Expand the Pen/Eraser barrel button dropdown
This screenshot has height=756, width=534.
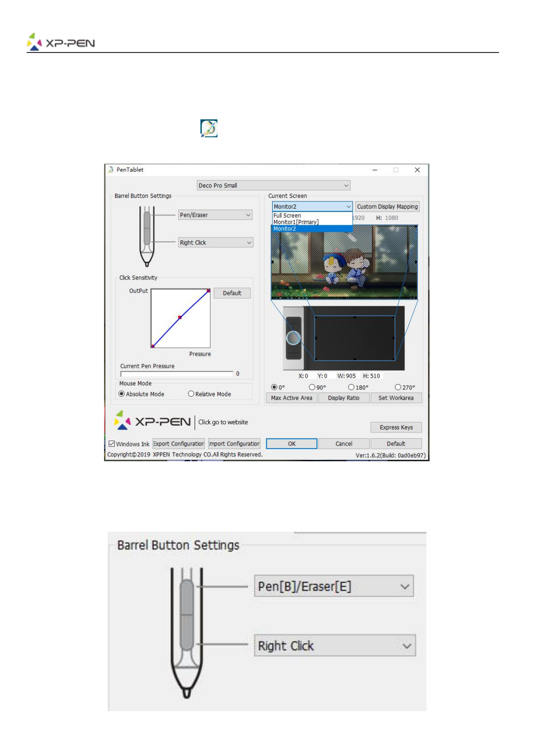pyautogui.click(x=215, y=215)
